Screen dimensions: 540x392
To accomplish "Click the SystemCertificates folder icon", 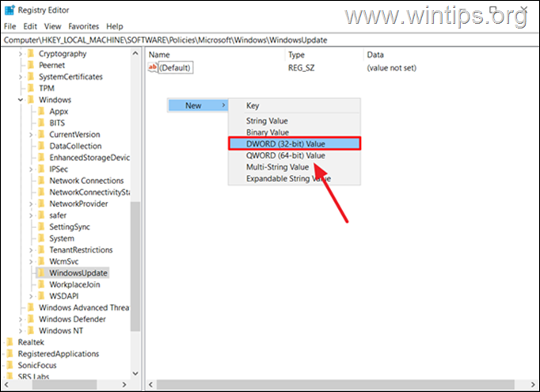I will pyautogui.click(x=31, y=77).
